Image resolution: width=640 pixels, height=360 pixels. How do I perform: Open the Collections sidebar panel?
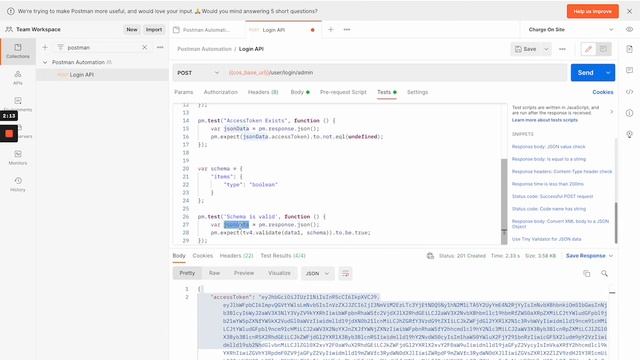click(x=18, y=51)
